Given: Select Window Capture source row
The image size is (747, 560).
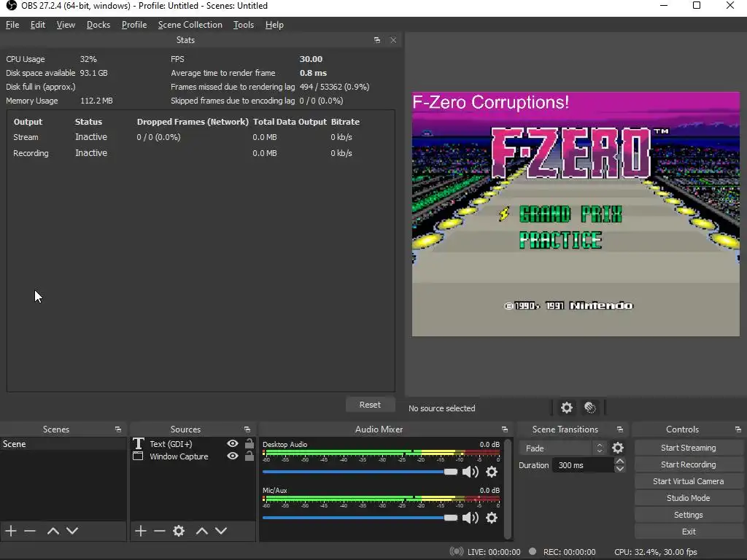Looking at the screenshot, I should tap(193, 456).
